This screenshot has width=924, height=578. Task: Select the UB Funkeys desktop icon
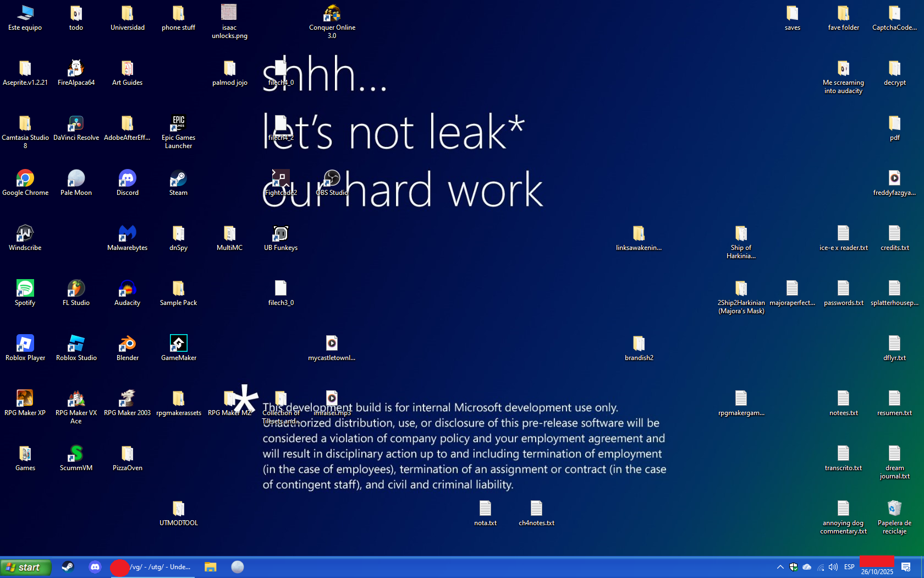click(x=280, y=238)
